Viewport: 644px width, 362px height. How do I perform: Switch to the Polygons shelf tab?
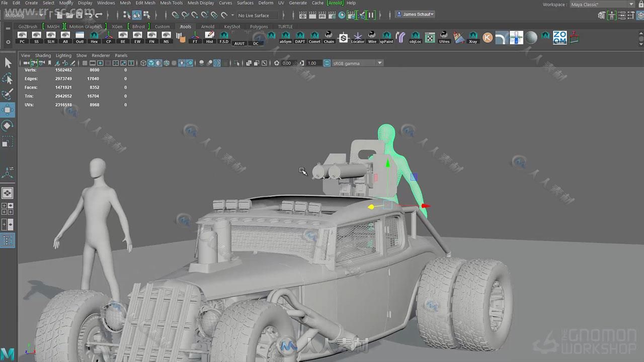point(259,27)
